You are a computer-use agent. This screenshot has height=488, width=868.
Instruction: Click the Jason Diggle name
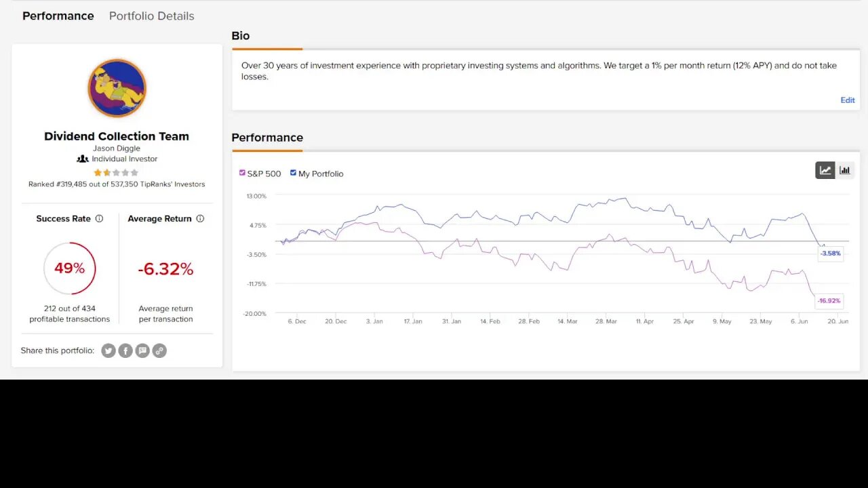[117, 148]
